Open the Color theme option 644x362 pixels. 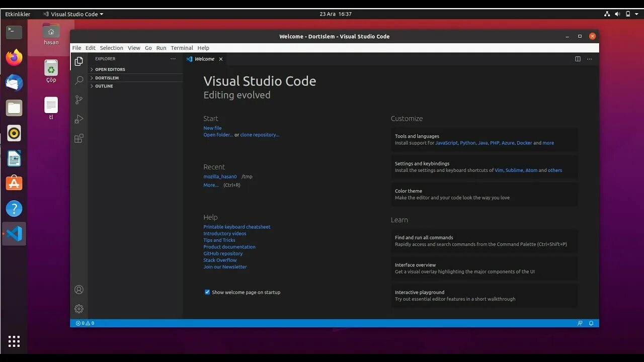click(485, 194)
